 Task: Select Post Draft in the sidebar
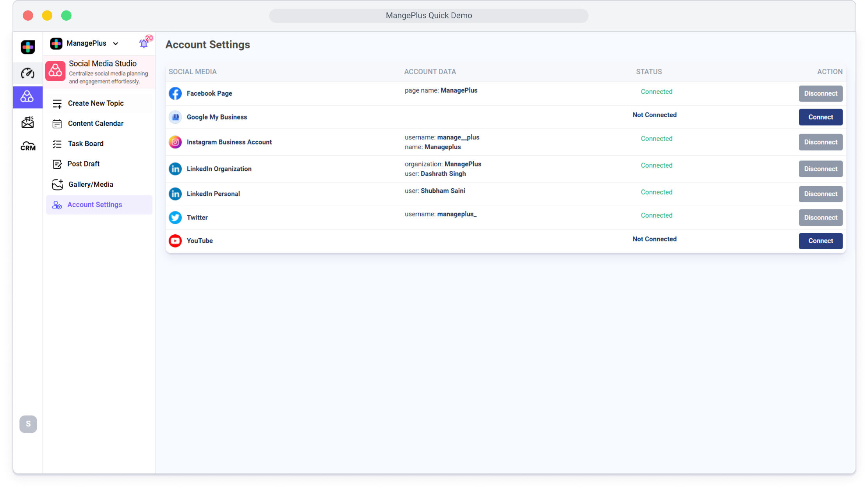pos(83,164)
